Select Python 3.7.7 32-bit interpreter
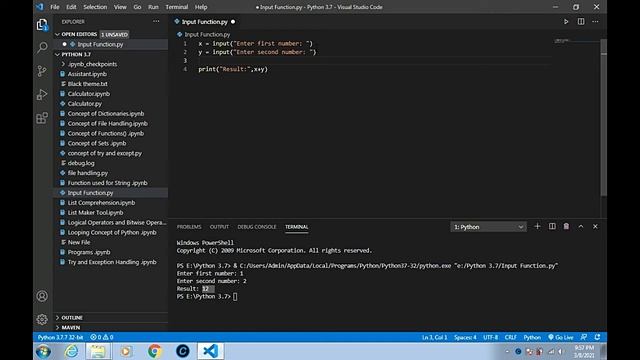 [60, 337]
